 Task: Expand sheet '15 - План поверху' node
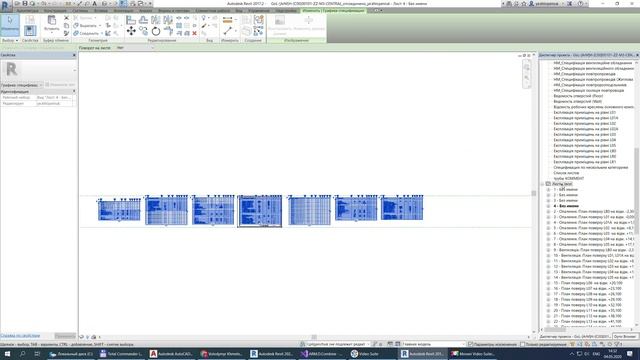tap(548, 283)
